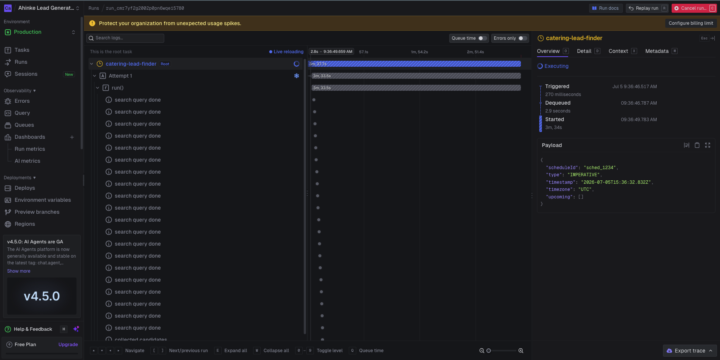Toggle Live reloading of the trace
The height and width of the screenshot is (360, 720).
coord(286,52)
